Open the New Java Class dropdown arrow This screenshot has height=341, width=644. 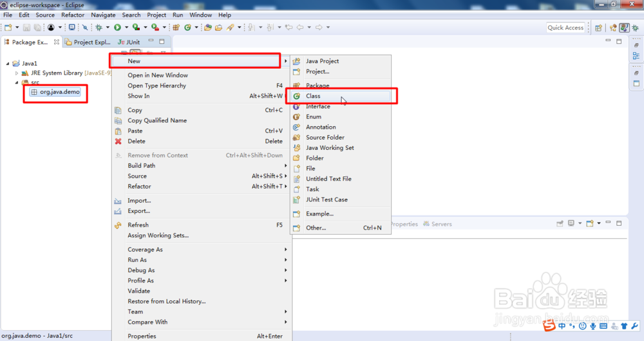[196, 28]
